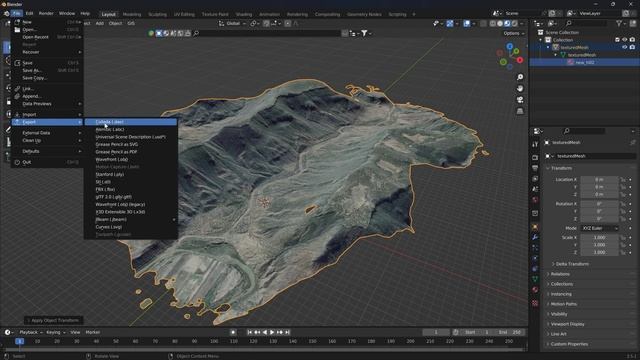Toggle camera view gizmo icon
The width and height of the screenshot is (640, 360).
pyautogui.click(x=520, y=100)
